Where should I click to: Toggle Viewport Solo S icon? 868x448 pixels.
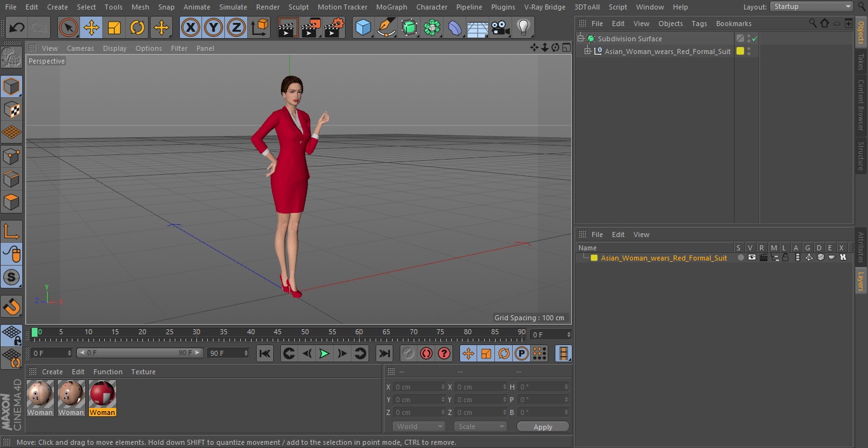pos(11,277)
